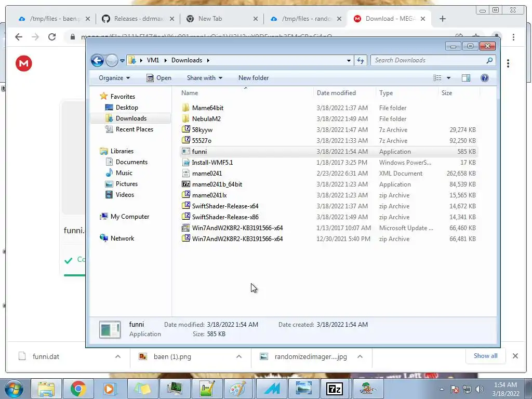Image resolution: width=532 pixels, height=399 pixels.
Task: Click taskbar clock showing 1:54 AM
Action: 505,389
